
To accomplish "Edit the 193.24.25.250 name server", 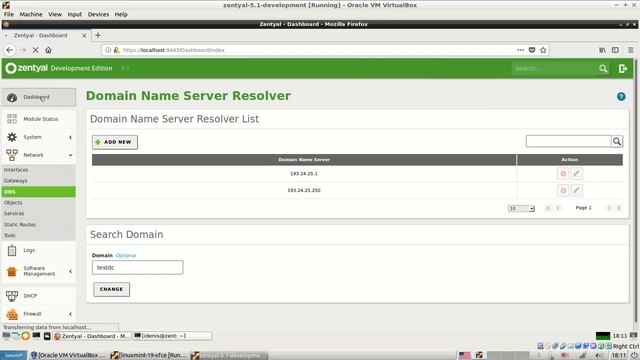I will pyautogui.click(x=576, y=190).
